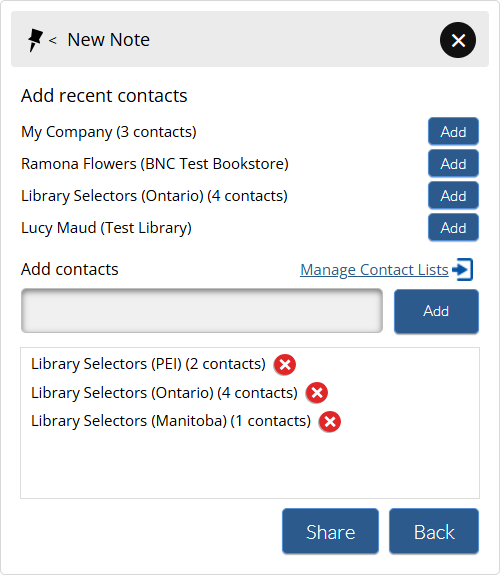
Task: Remove Library Selectors (Ontario) from recipients list
Action: (x=317, y=393)
